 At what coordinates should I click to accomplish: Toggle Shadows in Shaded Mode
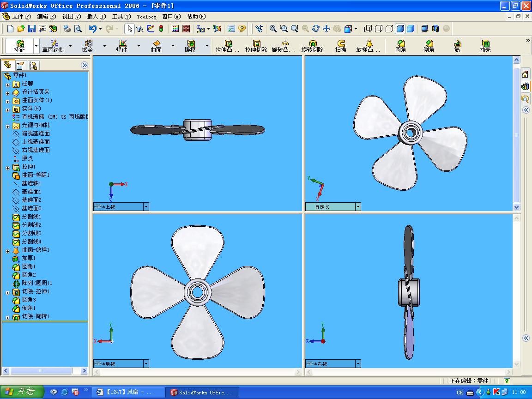coord(424,29)
